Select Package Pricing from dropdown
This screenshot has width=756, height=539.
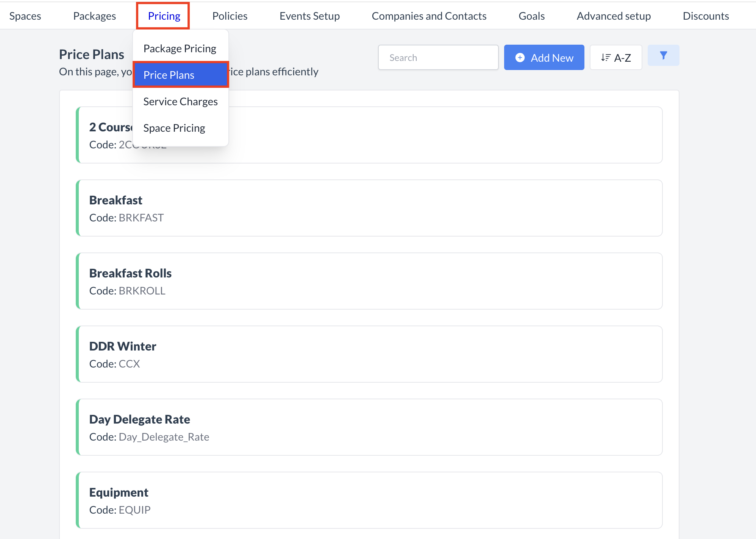coord(180,48)
